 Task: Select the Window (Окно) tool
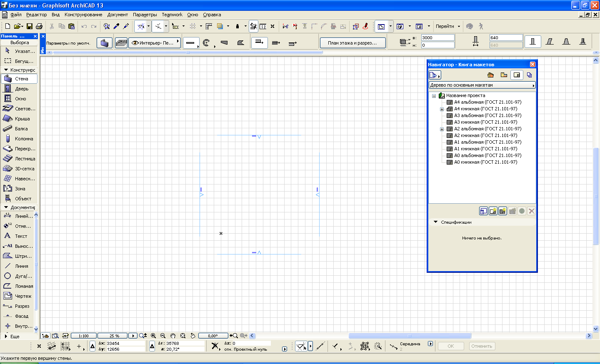tap(19, 99)
